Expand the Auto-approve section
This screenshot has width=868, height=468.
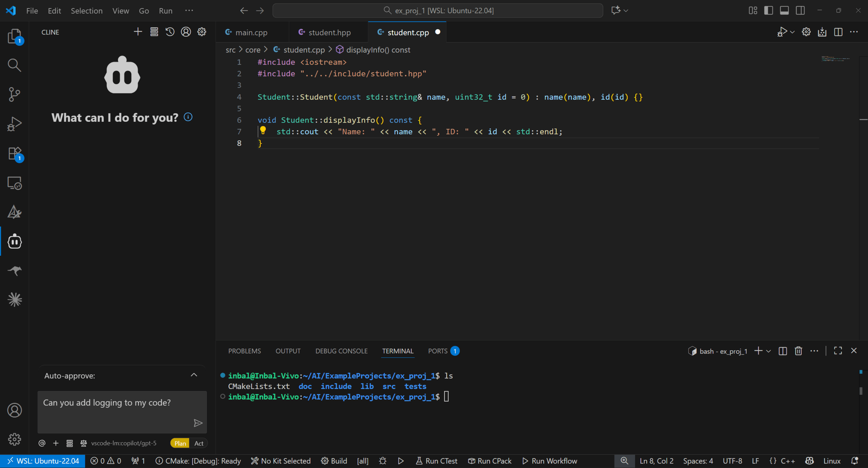click(194, 375)
